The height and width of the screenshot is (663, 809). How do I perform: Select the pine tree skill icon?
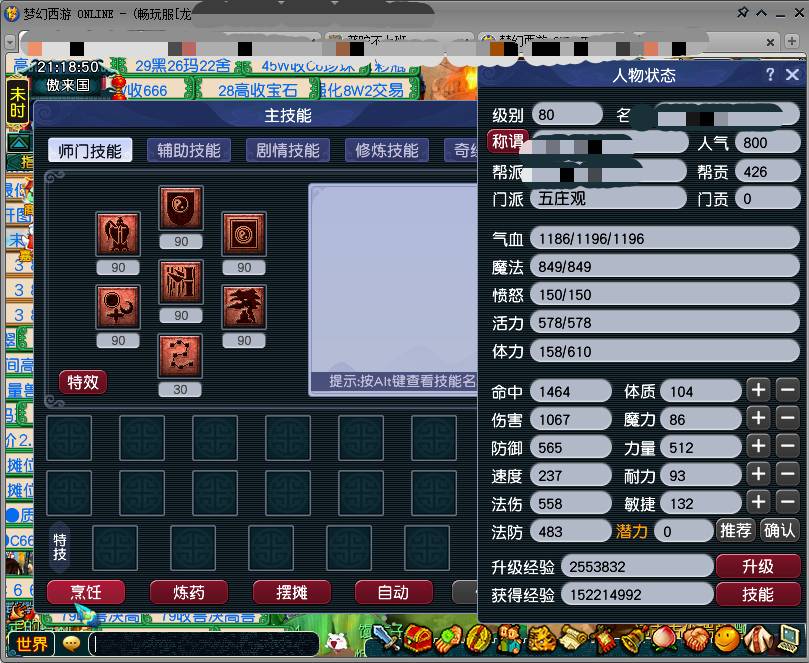click(244, 307)
